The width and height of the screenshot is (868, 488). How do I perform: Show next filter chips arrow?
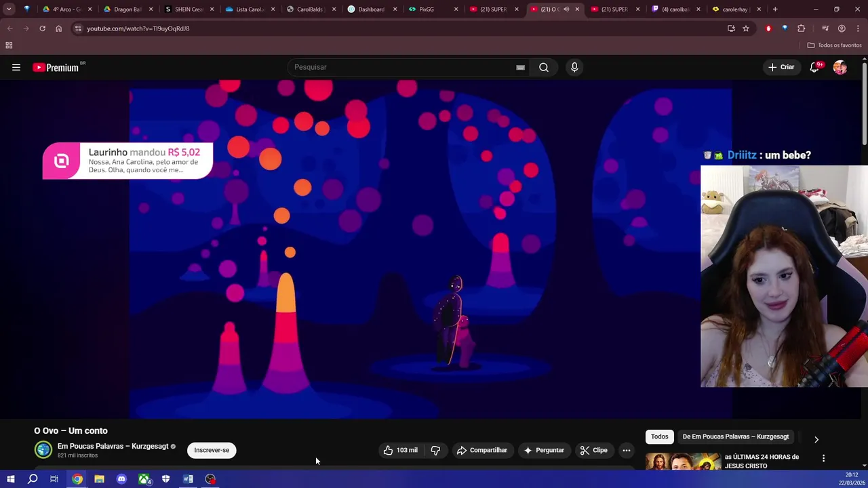click(x=816, y=439)
